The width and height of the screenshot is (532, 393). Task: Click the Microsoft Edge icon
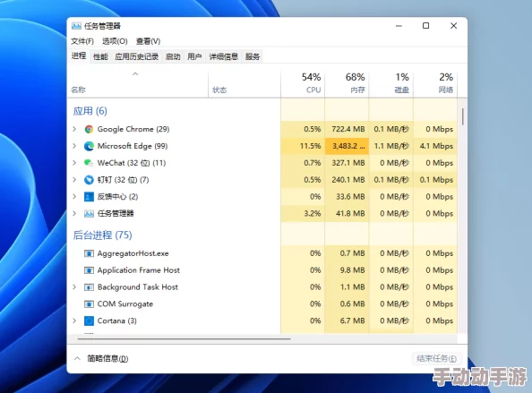(x=89, y=146)
